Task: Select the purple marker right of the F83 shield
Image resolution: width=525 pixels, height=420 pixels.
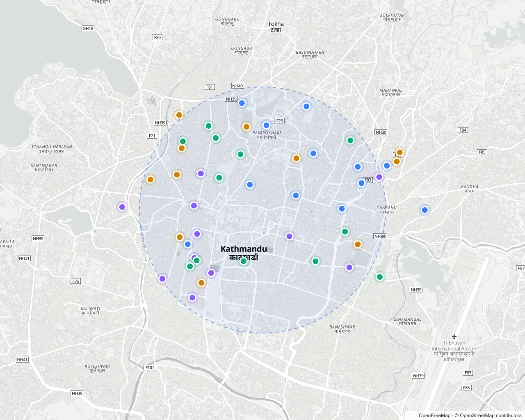Action: pos(379,177)
